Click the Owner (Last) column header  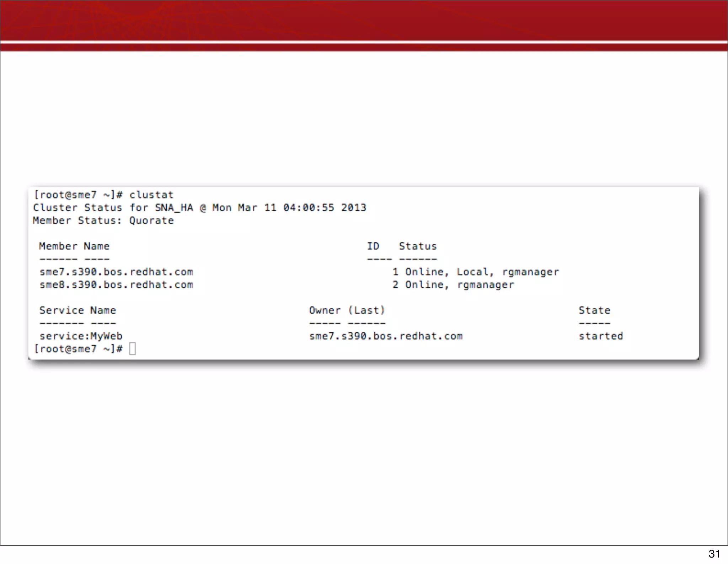coord(347,310)
